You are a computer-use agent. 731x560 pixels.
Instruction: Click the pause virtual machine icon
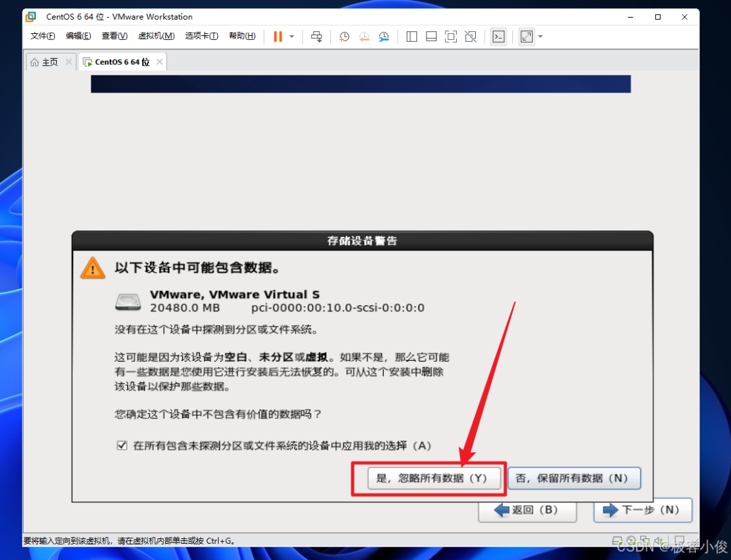[278, 37]
